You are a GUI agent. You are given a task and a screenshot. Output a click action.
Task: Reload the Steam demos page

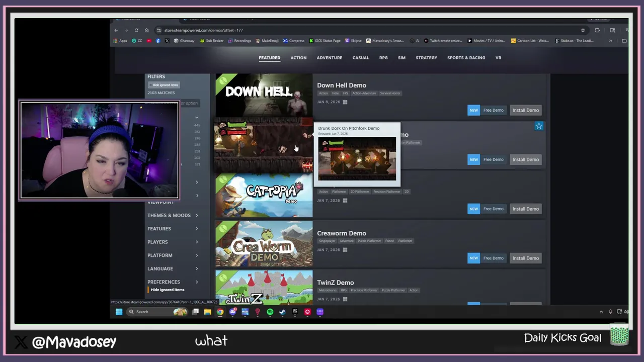click(136, 30)
